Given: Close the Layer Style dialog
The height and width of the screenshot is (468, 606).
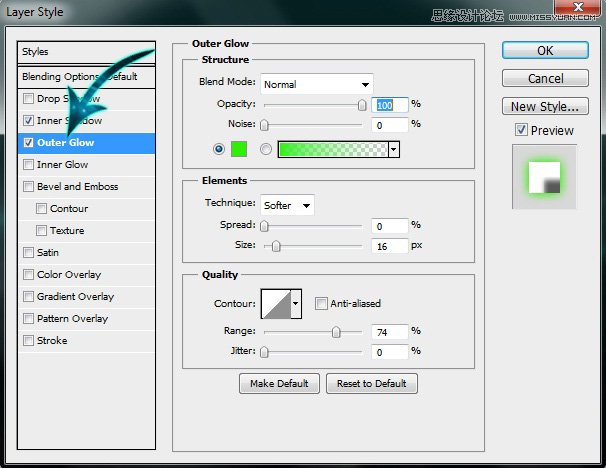Looking at the screenshot, I should coord(578,8).
